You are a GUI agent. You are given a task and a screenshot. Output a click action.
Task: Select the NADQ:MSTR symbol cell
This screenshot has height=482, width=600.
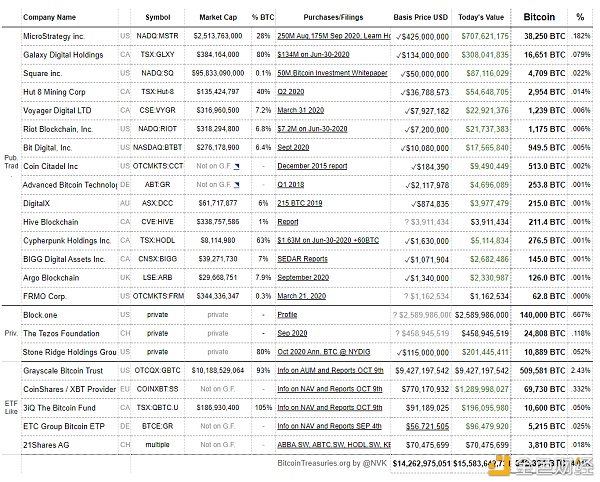pos(157,36)
